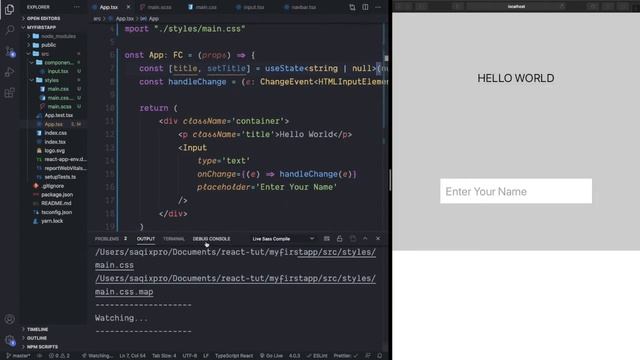Open App.test.tsx in the file tree
Image resolution: width=640 pixels, height=360 pixels.
click(58, 116)
